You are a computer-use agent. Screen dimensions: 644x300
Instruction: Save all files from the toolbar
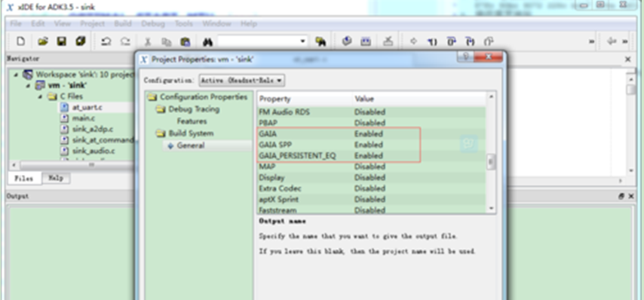[81, 41]
